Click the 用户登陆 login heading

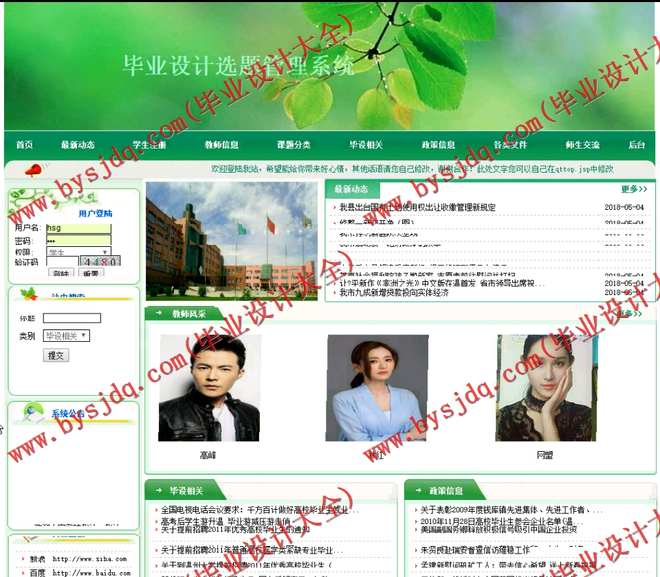[x=96, y=213]
